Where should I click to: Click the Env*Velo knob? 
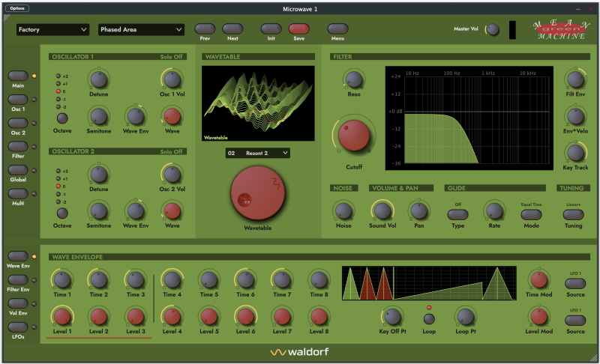pos(575,117)
